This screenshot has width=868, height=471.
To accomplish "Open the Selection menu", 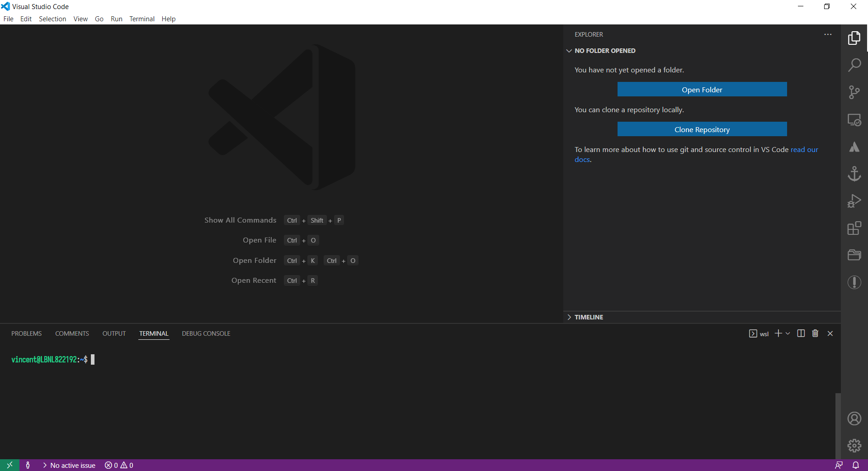I will pos(52,19).
